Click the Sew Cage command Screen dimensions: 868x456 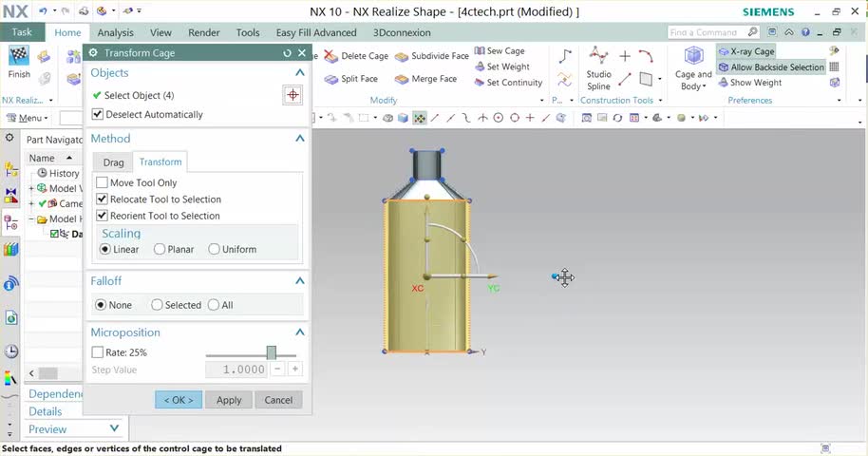[500, 51]
